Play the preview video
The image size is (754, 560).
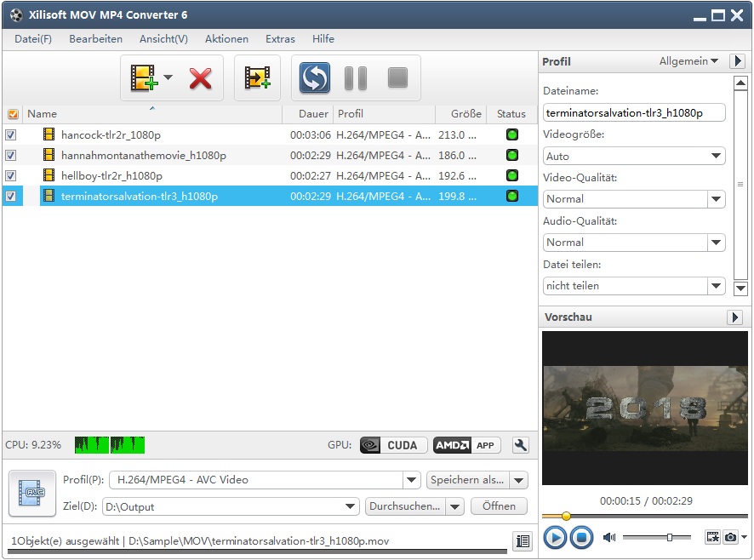(x=555, y=537)
